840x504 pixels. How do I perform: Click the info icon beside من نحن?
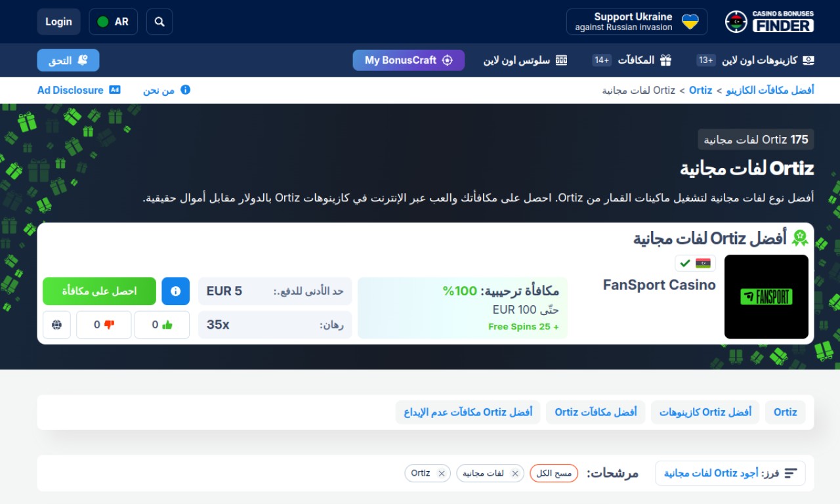pyautogui.click(x=186, y=90)
